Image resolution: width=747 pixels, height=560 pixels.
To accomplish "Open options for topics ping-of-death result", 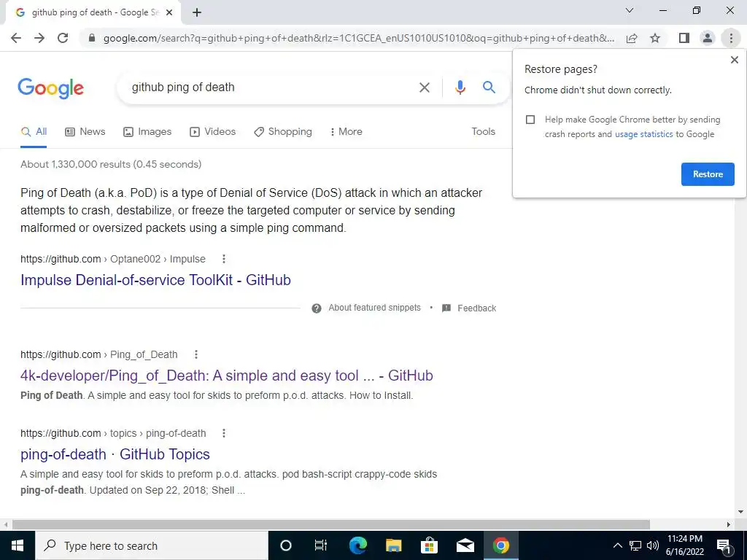I will (223, 433).
